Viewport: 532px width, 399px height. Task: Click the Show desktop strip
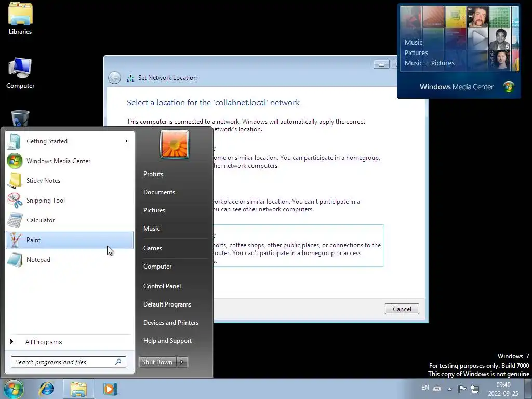(x=528, y=389)
